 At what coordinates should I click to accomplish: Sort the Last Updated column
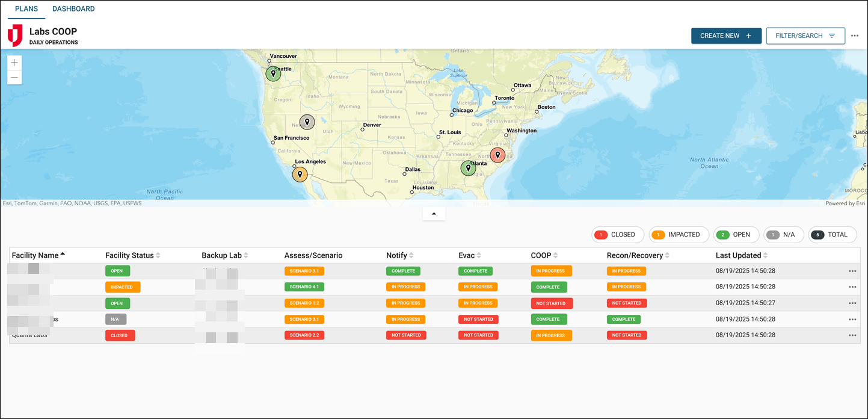click(742, 255)
